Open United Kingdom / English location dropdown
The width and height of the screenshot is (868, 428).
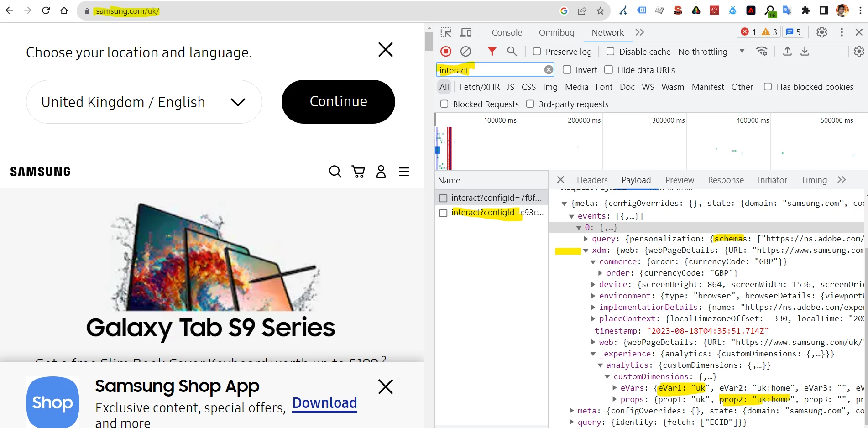(x=144, y=102)
